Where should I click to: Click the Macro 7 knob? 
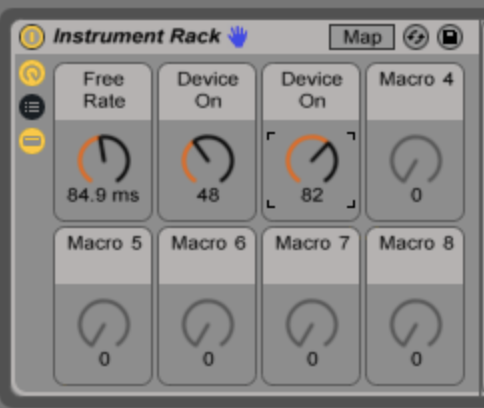[312, 323]
